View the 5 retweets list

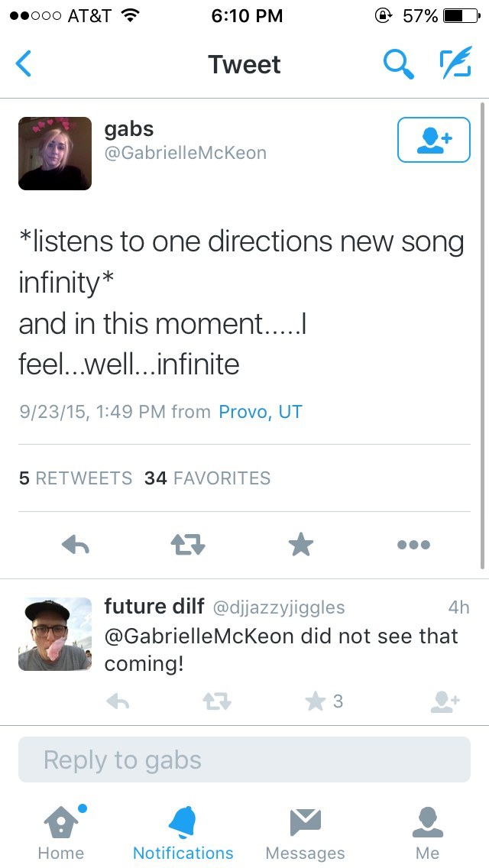click(76, 478)
